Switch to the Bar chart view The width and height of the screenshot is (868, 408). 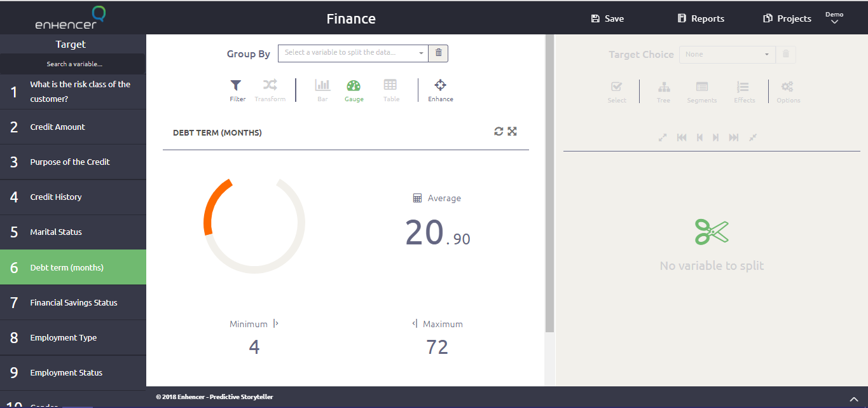(322, 90)
